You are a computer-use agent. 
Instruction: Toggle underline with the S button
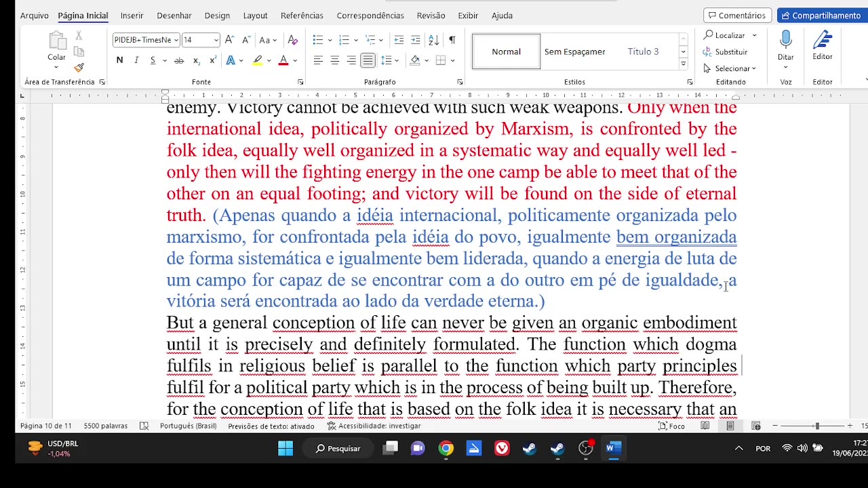tap(153, 60)
